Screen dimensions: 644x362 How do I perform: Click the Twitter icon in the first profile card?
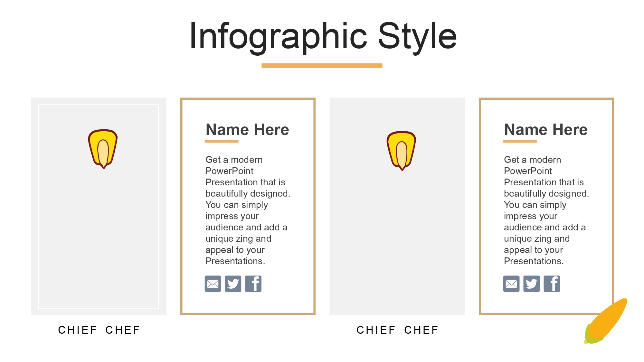(x=233, y=284)
